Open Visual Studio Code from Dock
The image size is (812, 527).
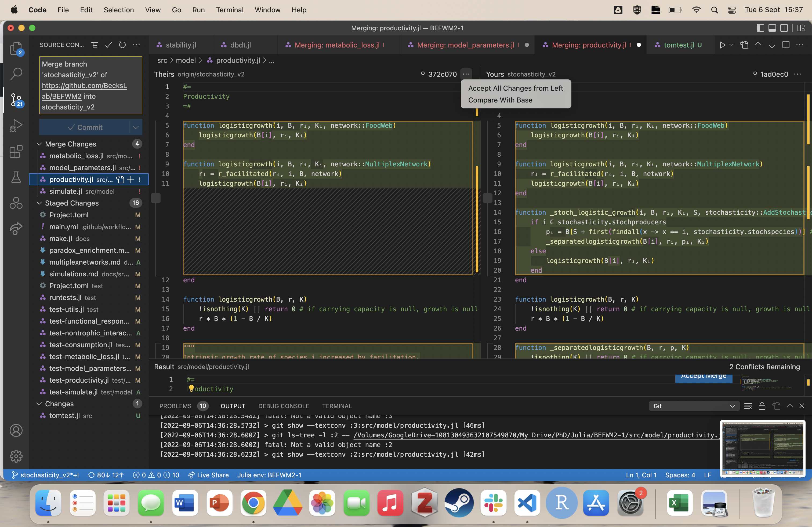coord(527,503)
